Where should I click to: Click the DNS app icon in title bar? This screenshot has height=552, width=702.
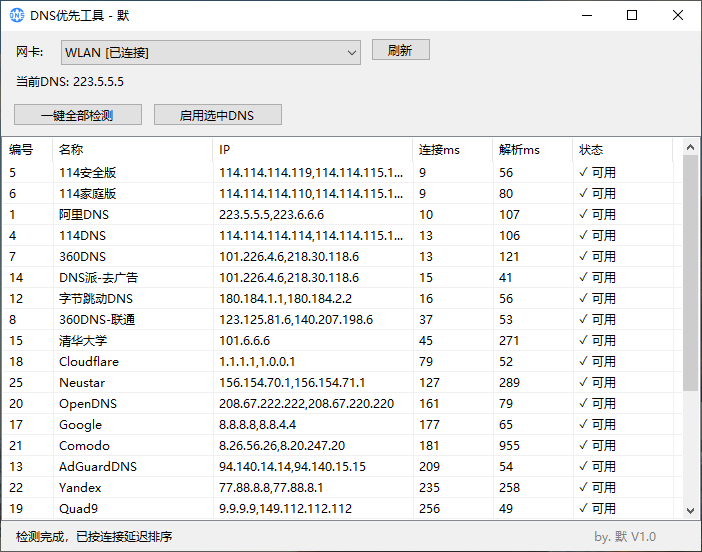pyautogui.click(x=17, y=15)
